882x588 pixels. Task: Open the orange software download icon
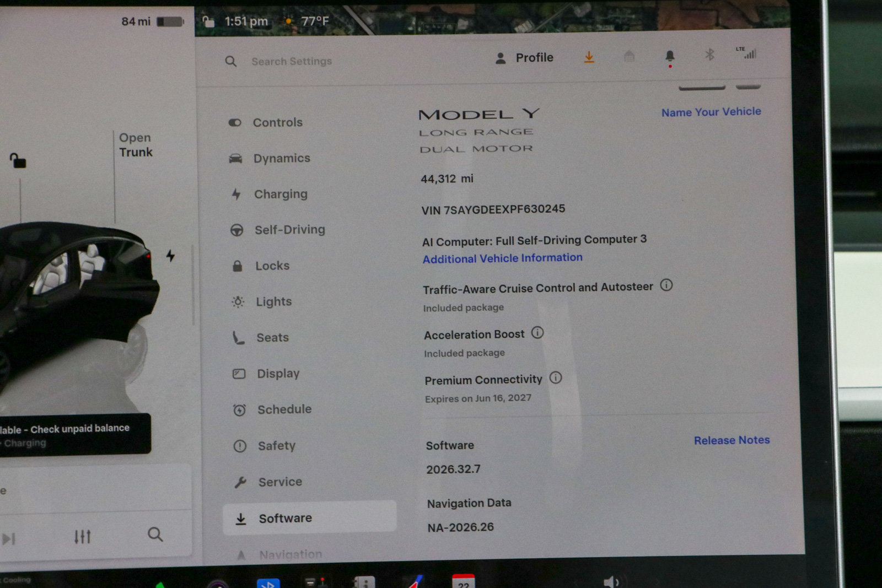tap(589, 57)
